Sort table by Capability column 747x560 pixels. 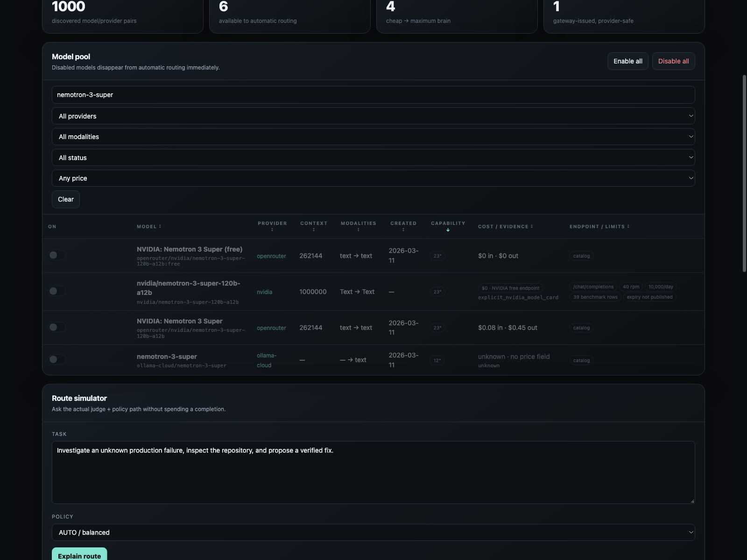click(448, 226)
